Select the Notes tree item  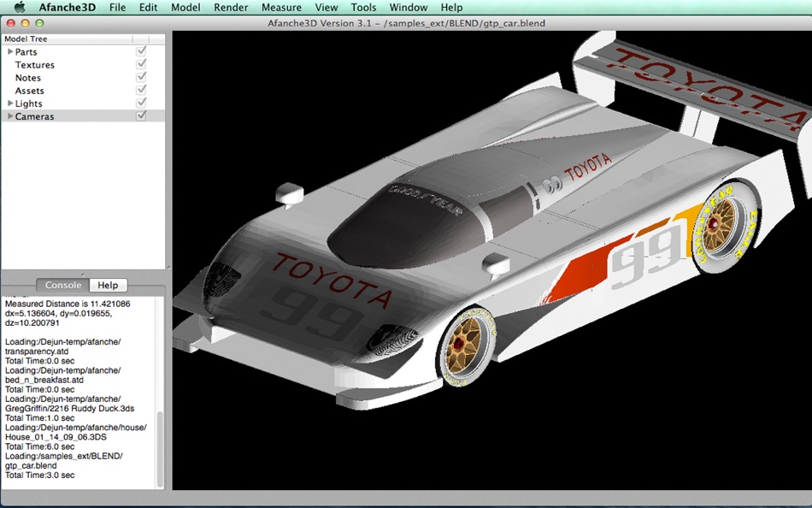[28, 78]
